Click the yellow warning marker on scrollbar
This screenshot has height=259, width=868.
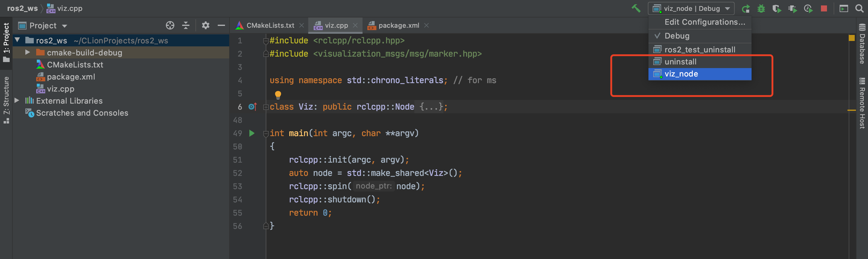click(x=851, y=38)
